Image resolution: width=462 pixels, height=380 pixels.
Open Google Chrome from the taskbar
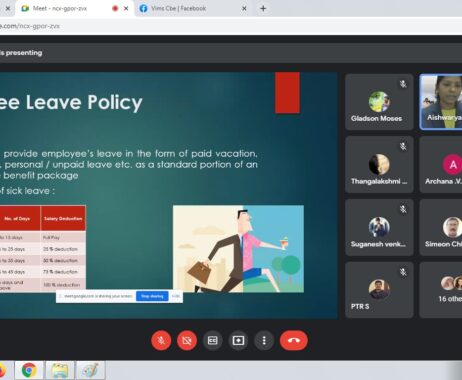click(29, 370)
